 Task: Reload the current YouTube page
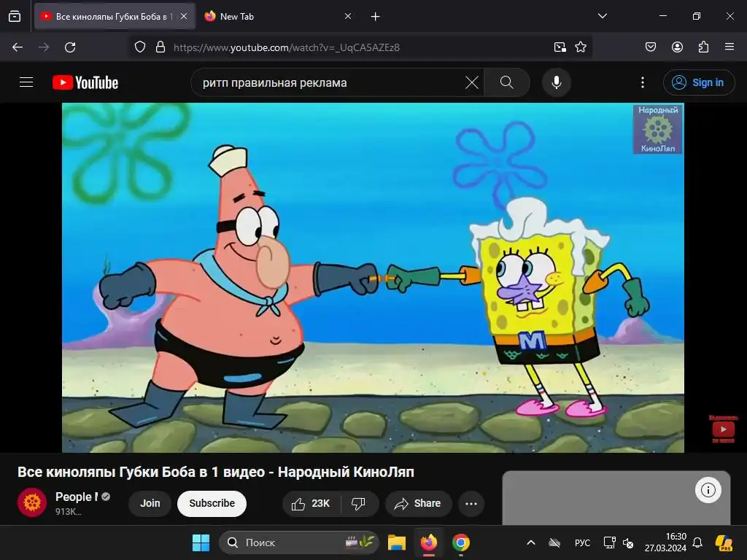click(70, 47)
